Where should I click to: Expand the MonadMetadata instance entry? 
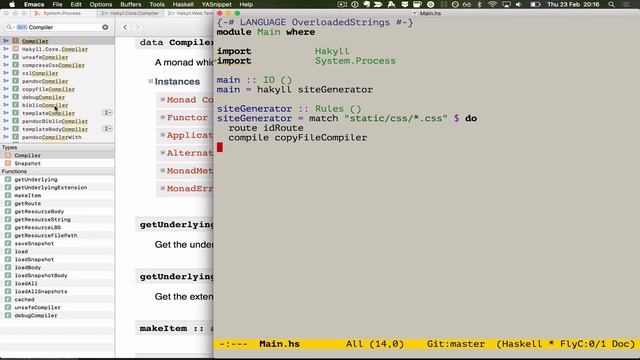pyautogui.click(x=163, y=170)
